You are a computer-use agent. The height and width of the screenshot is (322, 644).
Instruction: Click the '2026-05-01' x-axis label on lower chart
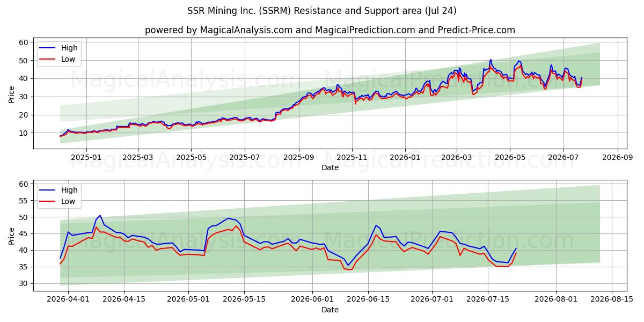click(188, 300)
